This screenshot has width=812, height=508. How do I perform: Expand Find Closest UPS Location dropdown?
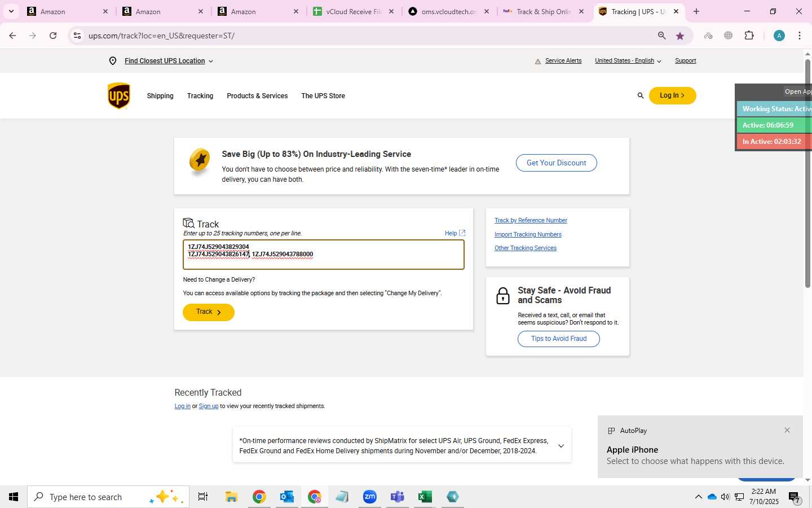tap(211, 61)
